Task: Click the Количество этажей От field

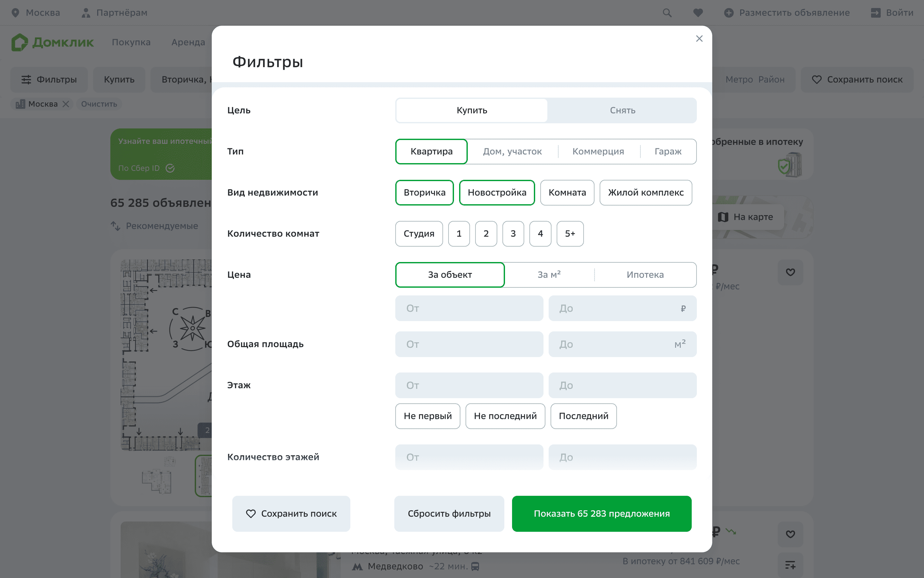Action: [x=469, y=457]
